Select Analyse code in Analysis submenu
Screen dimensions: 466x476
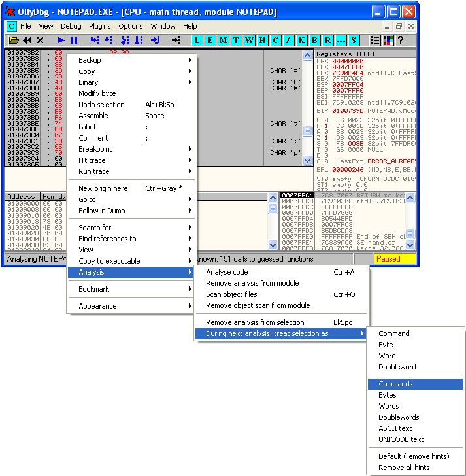click(281, 272)
